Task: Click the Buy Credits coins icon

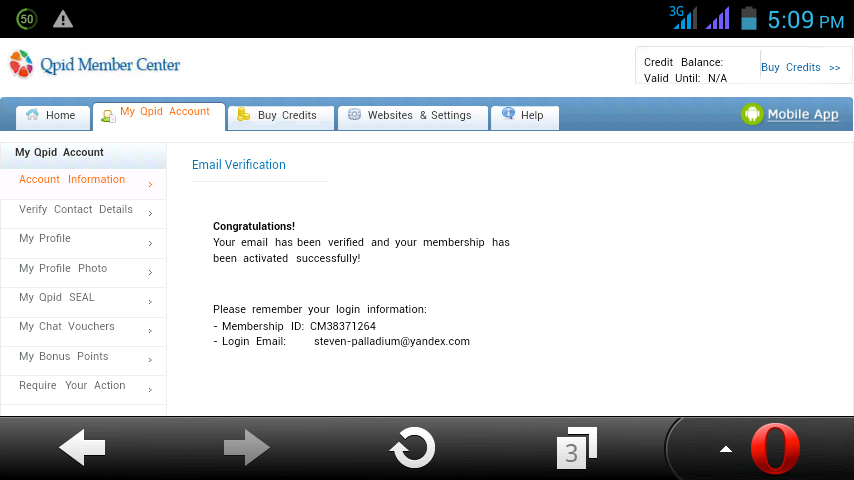Action: coord(243,114)
